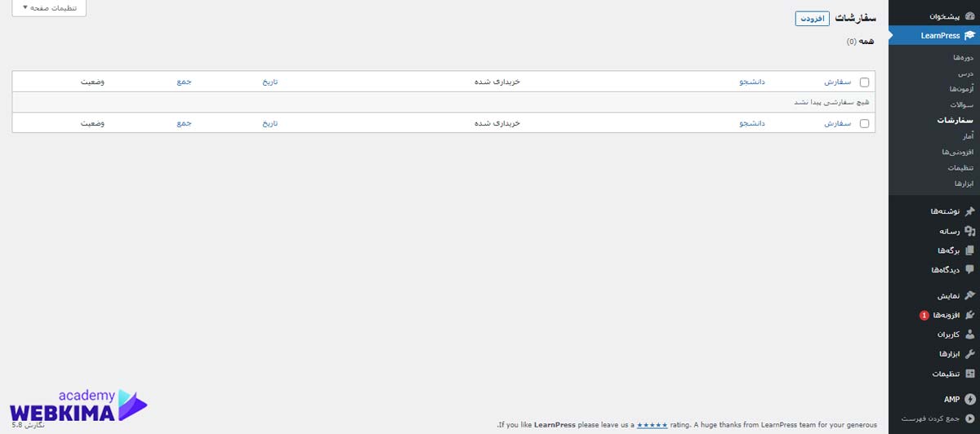Tick select-all checkbox in table footer

(x=865, y=123)
